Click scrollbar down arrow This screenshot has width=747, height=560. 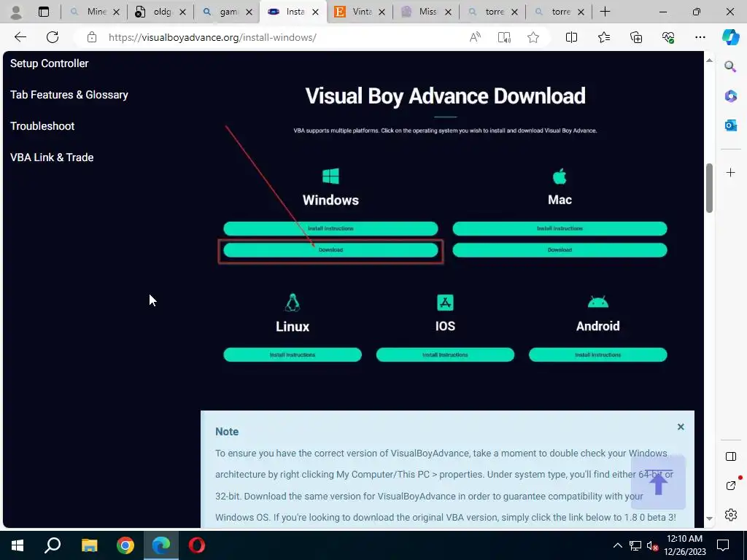[x=709, y=518]
